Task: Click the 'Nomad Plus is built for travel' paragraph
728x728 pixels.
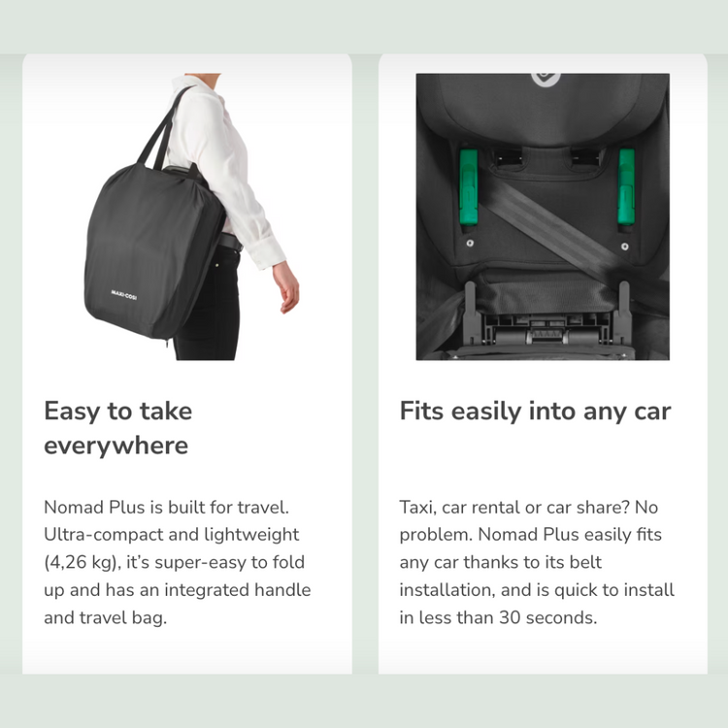Action: [x=178, y=562]
